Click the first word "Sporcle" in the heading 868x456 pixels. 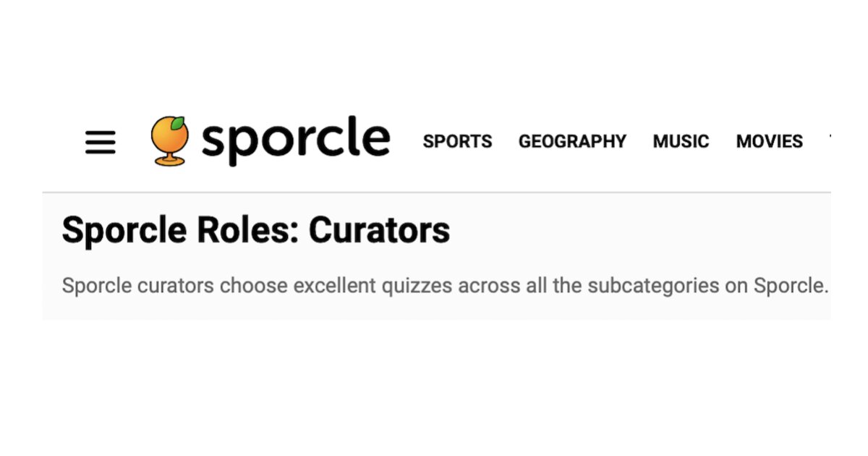pyautogui.click(x=124, y=230)
